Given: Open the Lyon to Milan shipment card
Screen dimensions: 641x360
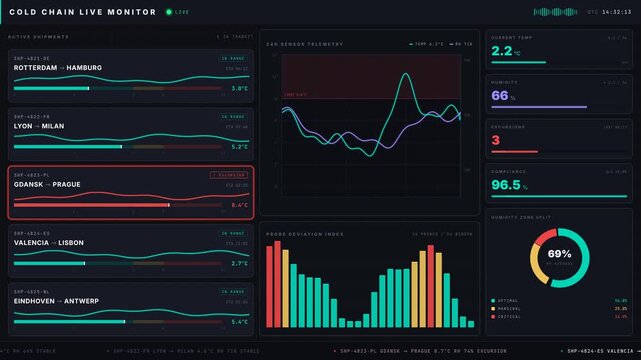Looking at the screenshot, I should (131, 134).
